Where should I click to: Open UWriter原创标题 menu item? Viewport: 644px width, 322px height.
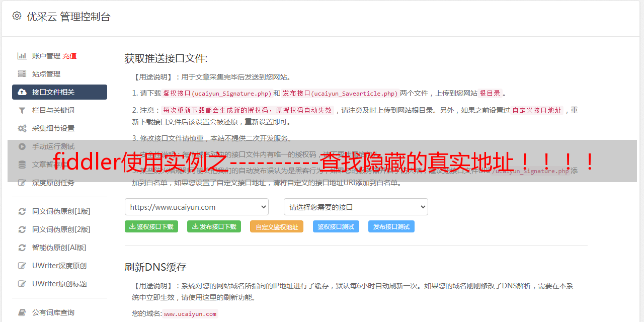tap(59, 284)
